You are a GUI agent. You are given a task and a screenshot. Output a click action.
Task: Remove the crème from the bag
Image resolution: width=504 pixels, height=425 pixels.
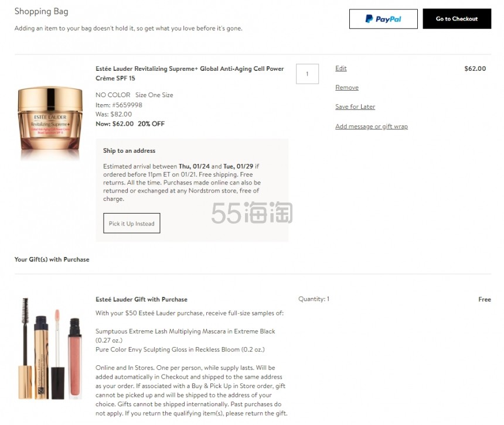coord(346,88)
